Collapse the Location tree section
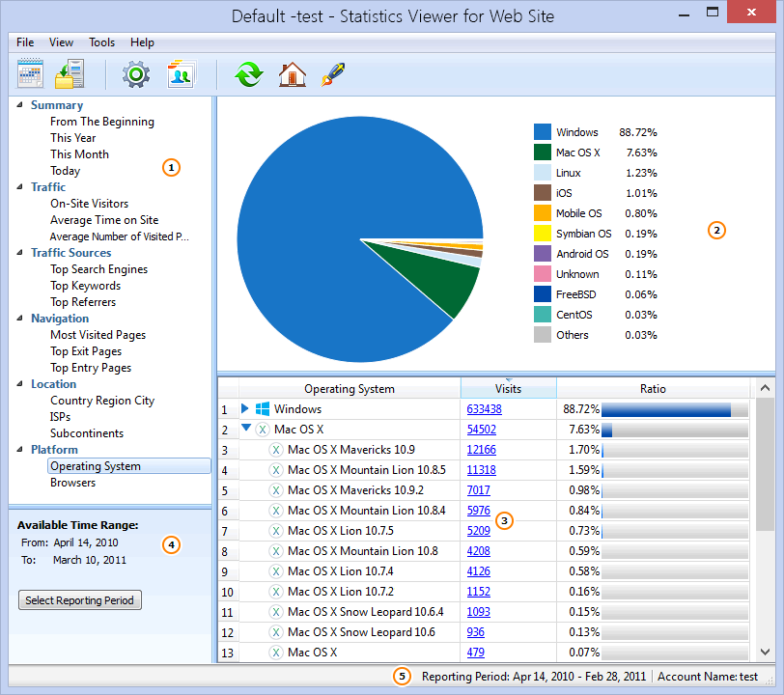The image size is (784, 695). point(20,384)
